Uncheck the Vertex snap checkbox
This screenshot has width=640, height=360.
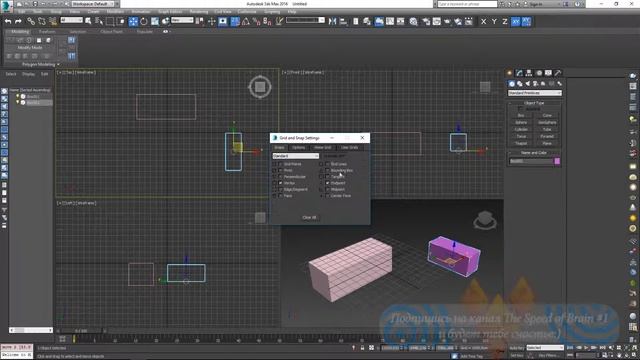point(280,183)
